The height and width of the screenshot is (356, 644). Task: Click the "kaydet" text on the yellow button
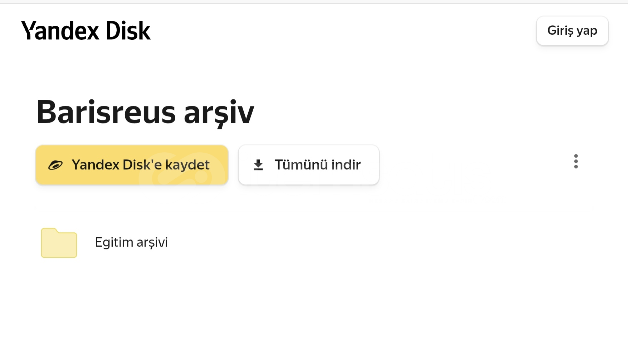tap(187, 165)
